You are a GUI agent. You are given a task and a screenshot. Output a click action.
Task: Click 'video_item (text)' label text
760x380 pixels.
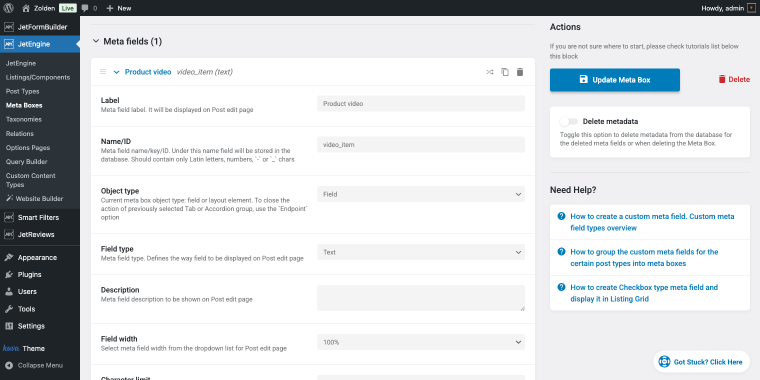click(x=205, y=72)
